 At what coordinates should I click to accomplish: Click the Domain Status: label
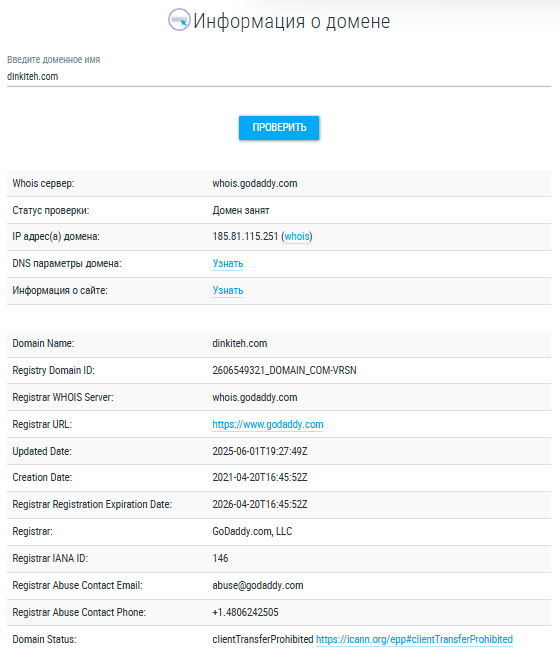point(44,639)
